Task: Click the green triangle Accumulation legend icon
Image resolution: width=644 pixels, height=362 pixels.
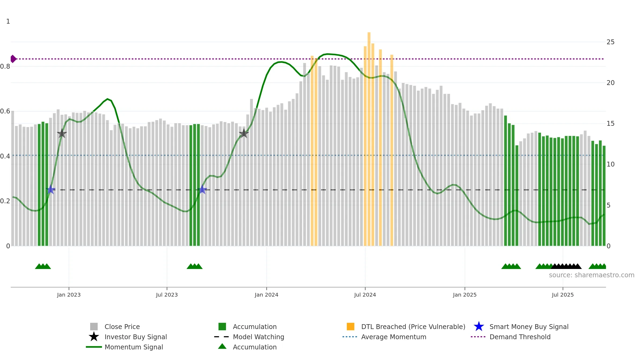Action: (222, 346)
